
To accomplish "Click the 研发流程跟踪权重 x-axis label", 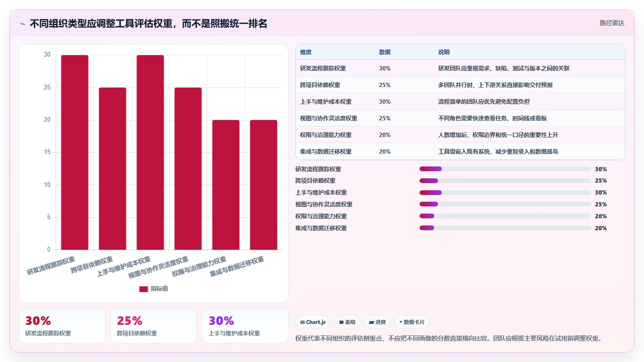I will [x=51, y=266].
